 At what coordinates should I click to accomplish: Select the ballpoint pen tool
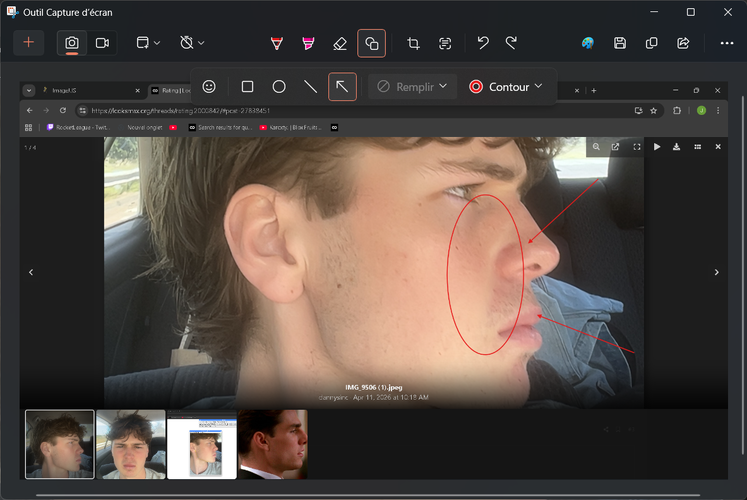(277, 43)
